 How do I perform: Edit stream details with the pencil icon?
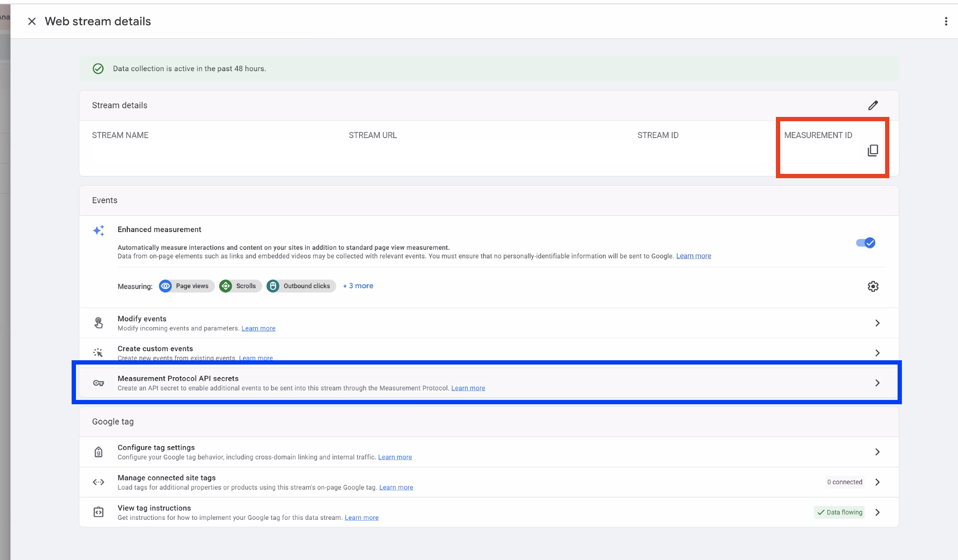click(873, 105)
